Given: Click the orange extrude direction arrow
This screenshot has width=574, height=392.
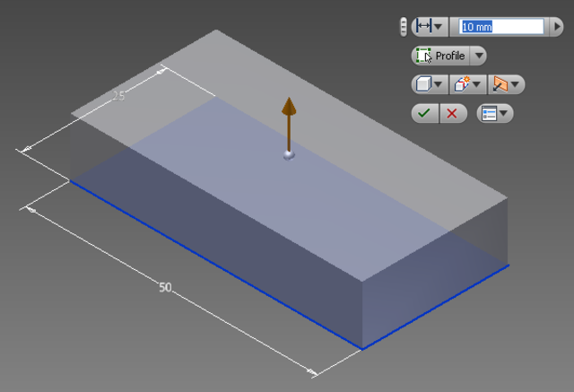Looking at the screenshot, I should (289, 124).
